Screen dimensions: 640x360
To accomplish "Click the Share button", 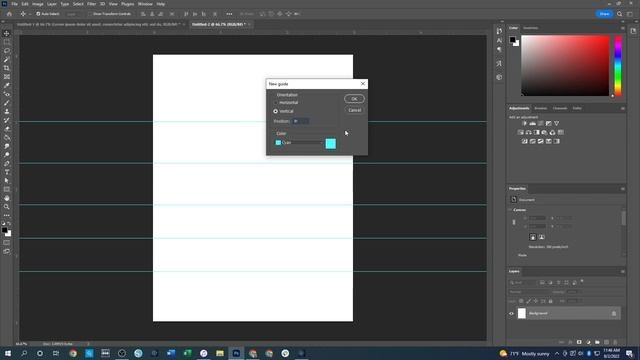I will (604, 14).
